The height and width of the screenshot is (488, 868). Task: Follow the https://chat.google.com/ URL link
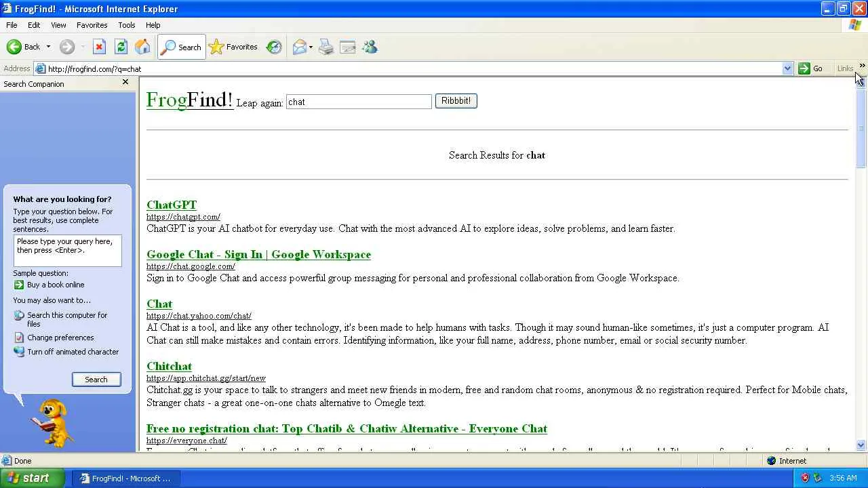(x=191, y=266)
